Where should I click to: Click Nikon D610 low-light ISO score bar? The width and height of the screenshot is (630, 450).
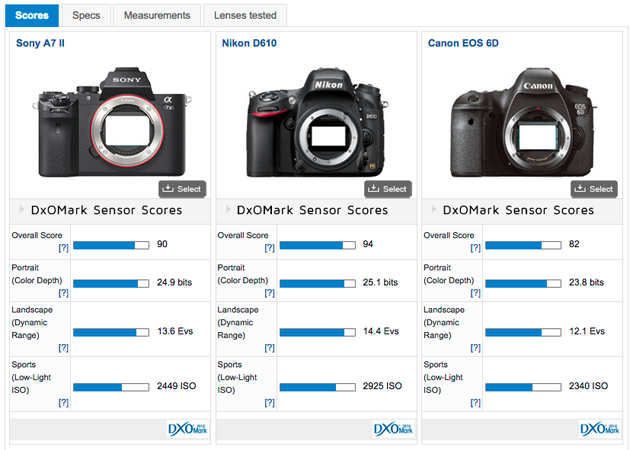pyautogui.click(x=317, y=387)
